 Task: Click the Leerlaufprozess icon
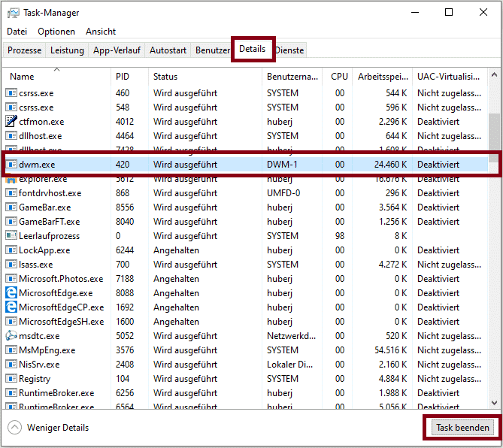coord(11,236)
